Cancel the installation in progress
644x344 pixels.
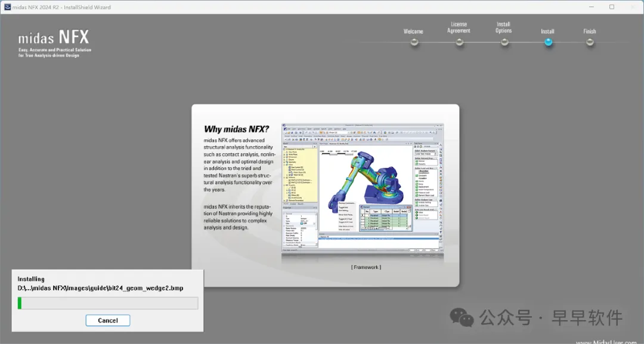tap(107, 320)
